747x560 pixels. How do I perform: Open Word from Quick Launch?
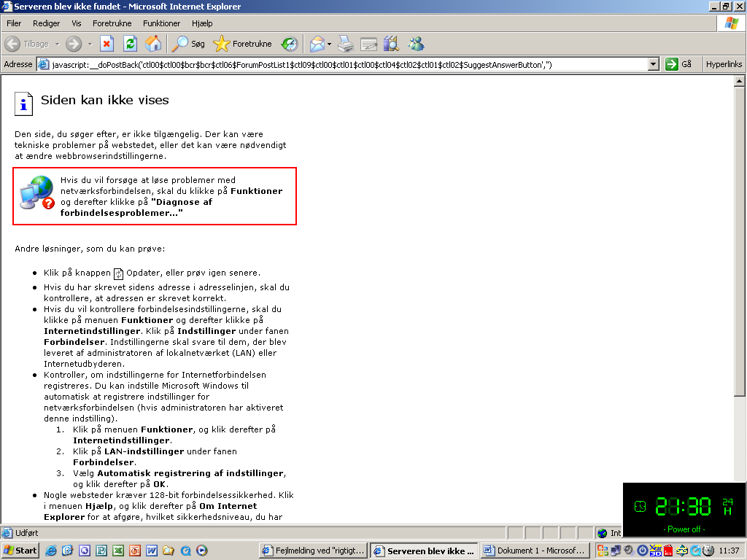click(152, 551)
